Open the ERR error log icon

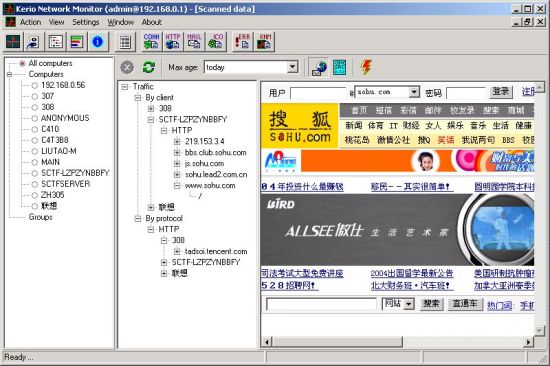pos(242,42)
